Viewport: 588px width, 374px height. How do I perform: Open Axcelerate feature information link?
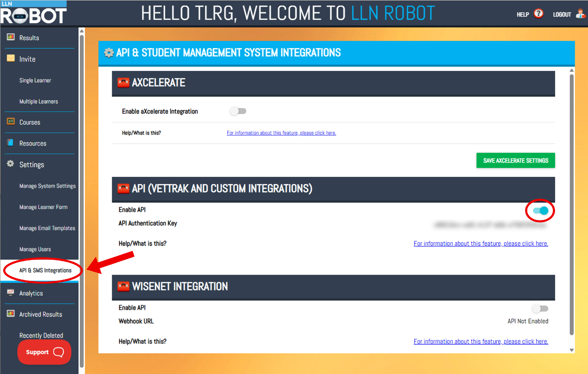point(281,133)
